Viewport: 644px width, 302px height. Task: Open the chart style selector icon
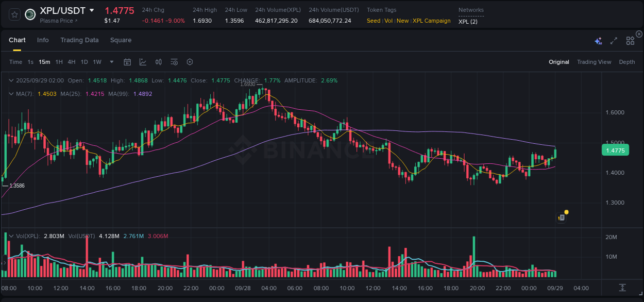(143, 61)
